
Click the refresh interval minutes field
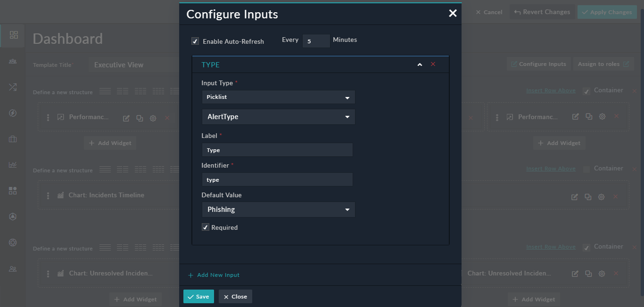click(316, 41)
